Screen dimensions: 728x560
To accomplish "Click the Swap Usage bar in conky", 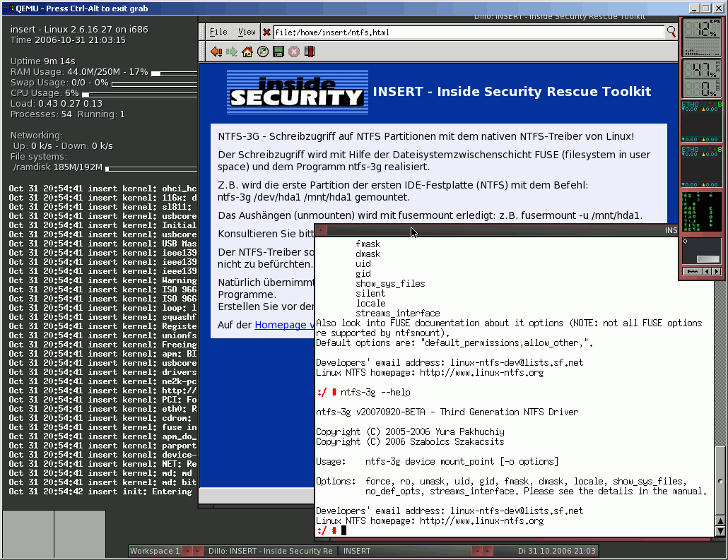I will click(x=155, y=84).
